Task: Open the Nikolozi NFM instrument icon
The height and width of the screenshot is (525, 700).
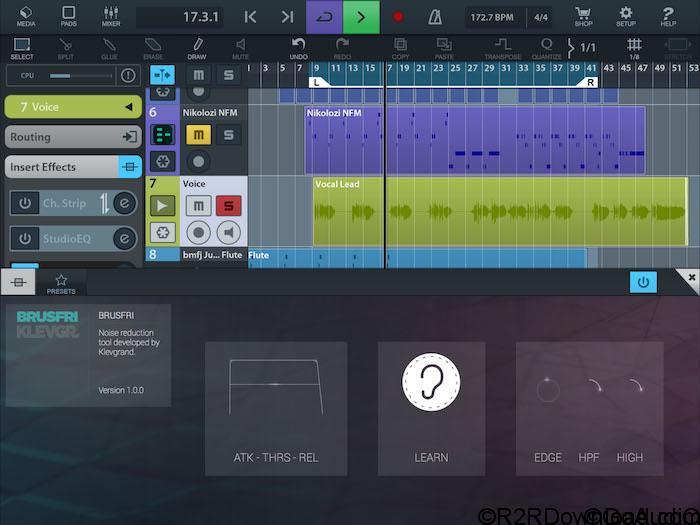Action: click(x=162, y=135)
